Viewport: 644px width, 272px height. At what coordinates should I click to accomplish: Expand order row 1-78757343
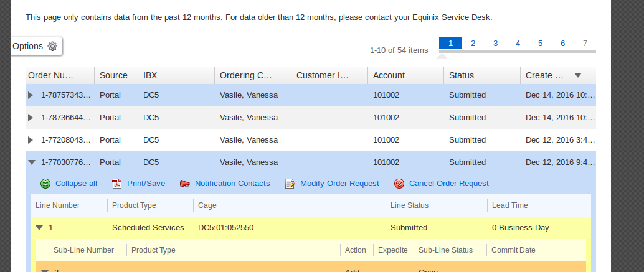[x=31, y=95]
